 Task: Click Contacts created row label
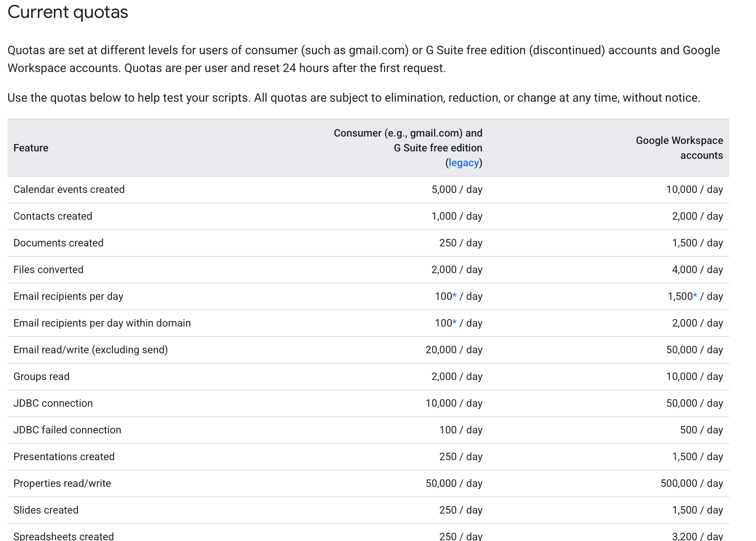tap(53, 216)
